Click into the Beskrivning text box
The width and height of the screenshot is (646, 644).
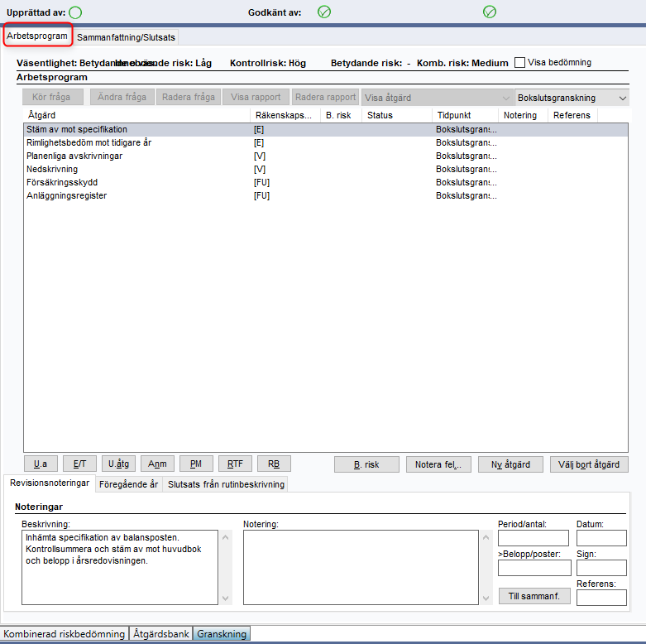click(120, 567)
